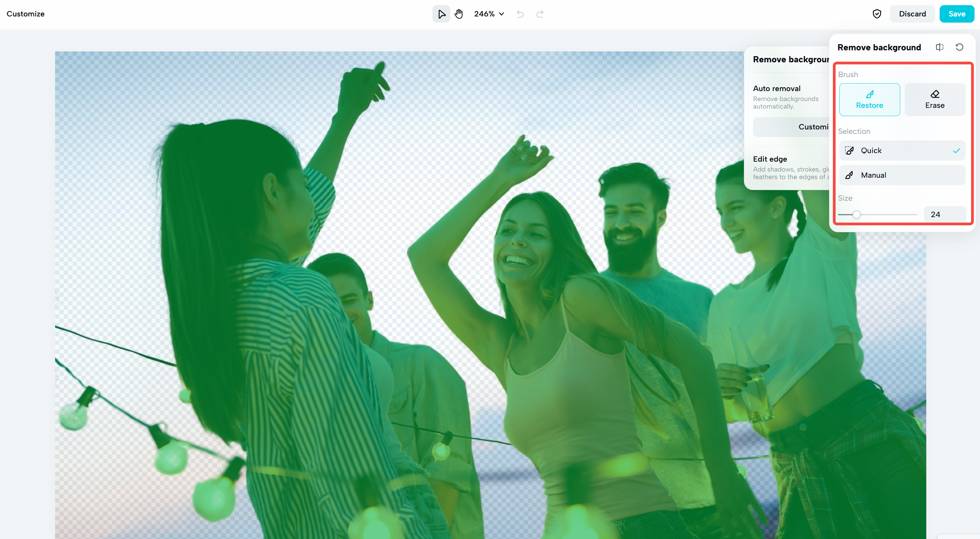Discard current changes

point(912,14)
